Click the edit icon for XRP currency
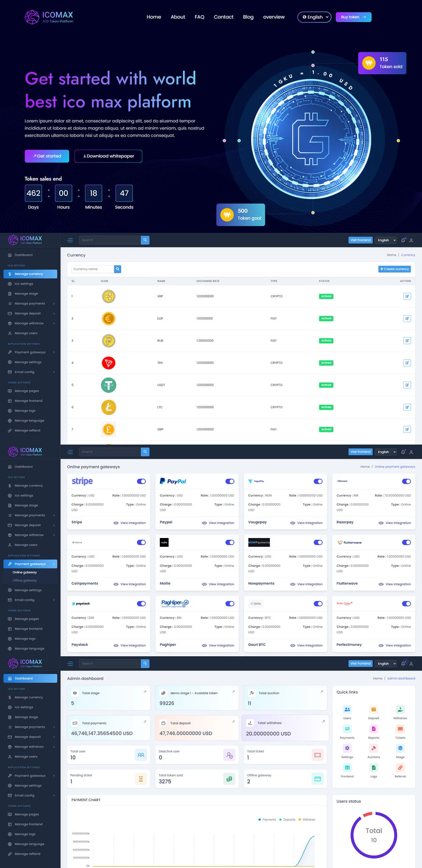The height and width of the screenshot is (868, 422). click(x=407, y=296)
